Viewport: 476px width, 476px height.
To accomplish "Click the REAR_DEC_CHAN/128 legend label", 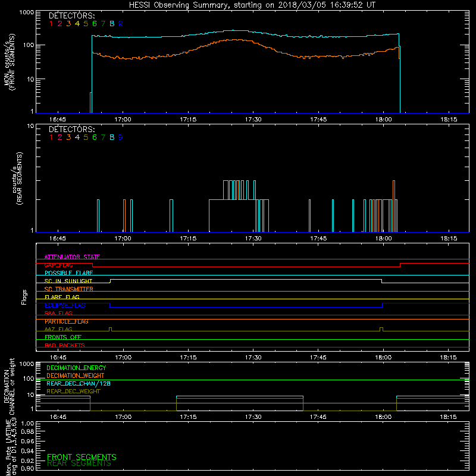I will 79,384.
